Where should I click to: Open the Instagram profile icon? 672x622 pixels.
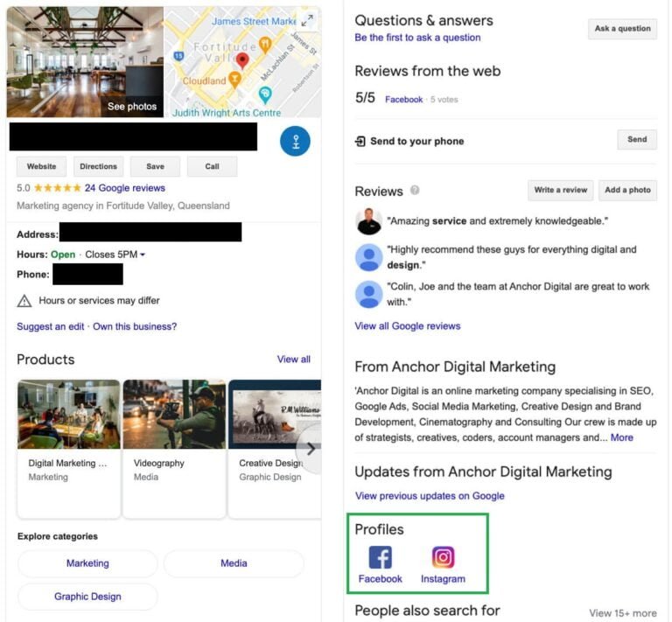pos(443,557)
